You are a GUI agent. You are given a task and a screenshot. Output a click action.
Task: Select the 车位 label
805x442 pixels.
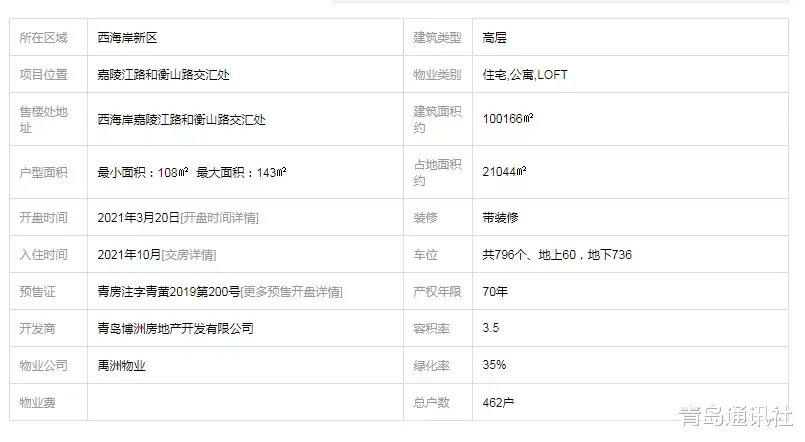426,255
